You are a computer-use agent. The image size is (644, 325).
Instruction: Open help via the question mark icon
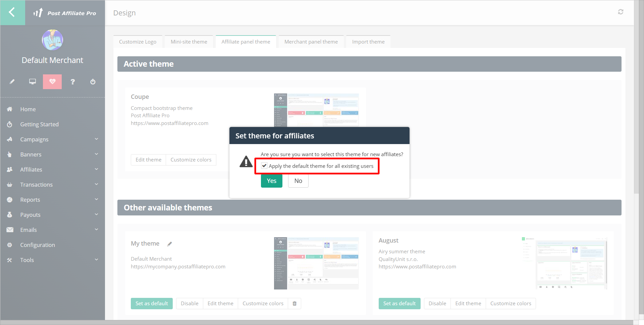click(72, 82)
